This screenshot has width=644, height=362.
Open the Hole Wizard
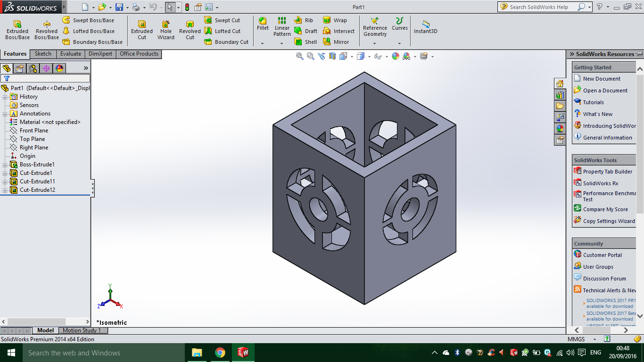(166, 30)
